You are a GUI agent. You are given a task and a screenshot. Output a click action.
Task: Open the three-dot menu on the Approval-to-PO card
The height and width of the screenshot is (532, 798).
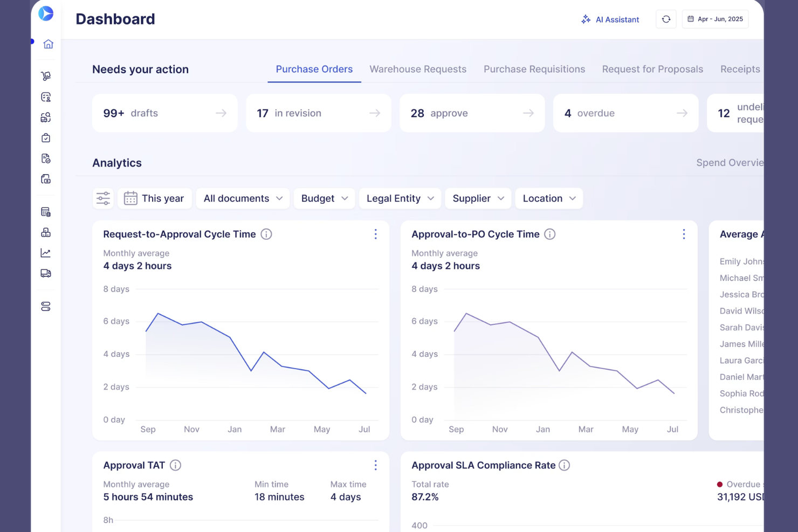[684, 234]
